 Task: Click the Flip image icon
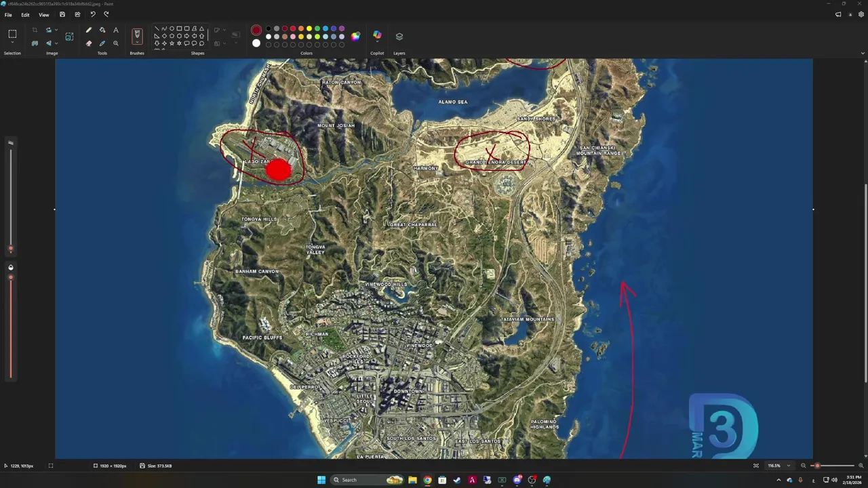(x=48, y=43)
